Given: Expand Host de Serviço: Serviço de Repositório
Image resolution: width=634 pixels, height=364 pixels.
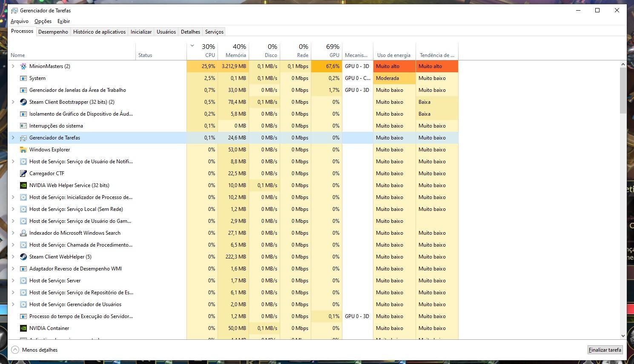Looking at the screenshot, I should [x=13, y=293].
